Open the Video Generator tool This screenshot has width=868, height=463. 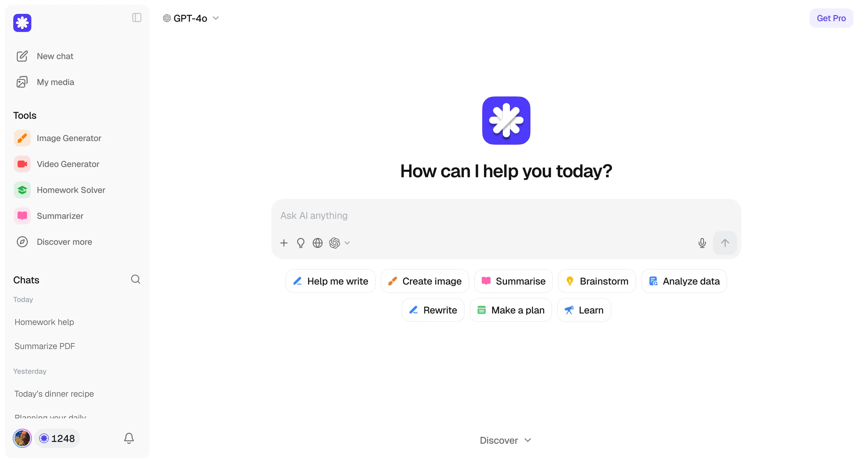[x=68, y=164]
